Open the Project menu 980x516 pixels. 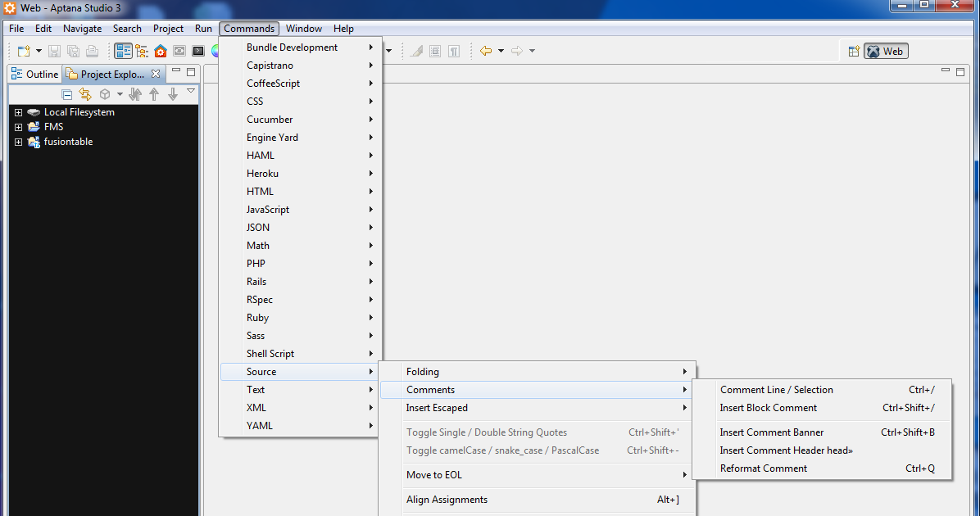[x=168, y=29]
